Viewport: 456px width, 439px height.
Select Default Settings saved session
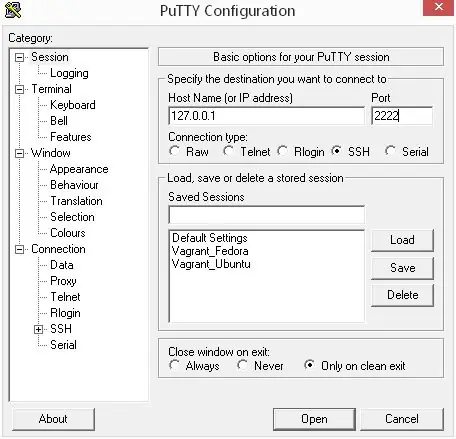coord(210,238)
